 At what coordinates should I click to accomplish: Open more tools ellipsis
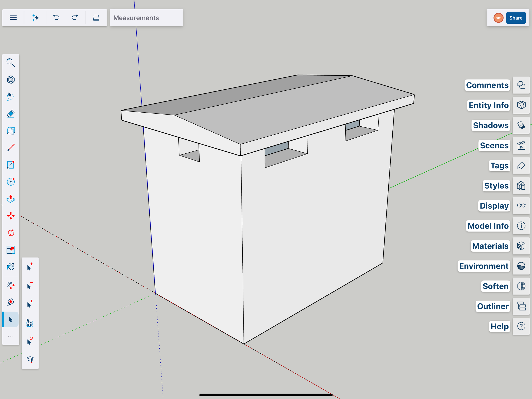tap(11, 336)
